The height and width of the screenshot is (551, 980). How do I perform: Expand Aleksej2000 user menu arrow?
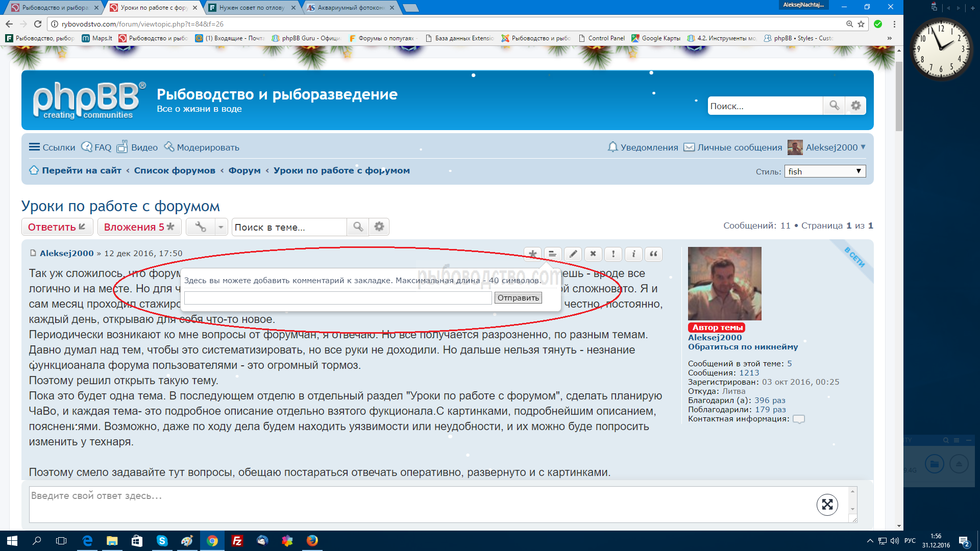(x=863, y=147)
